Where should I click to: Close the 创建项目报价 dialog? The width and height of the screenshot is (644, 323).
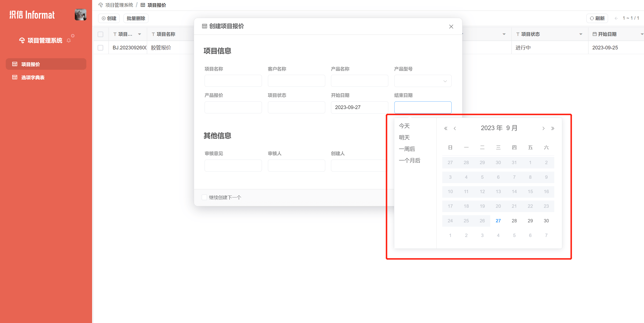point(451,27)
